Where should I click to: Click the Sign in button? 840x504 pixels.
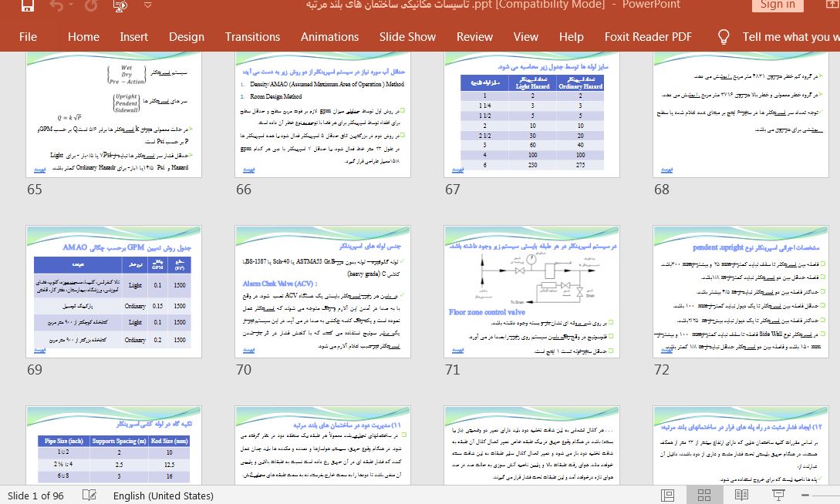pyautogui.click(x=778, y=5)
